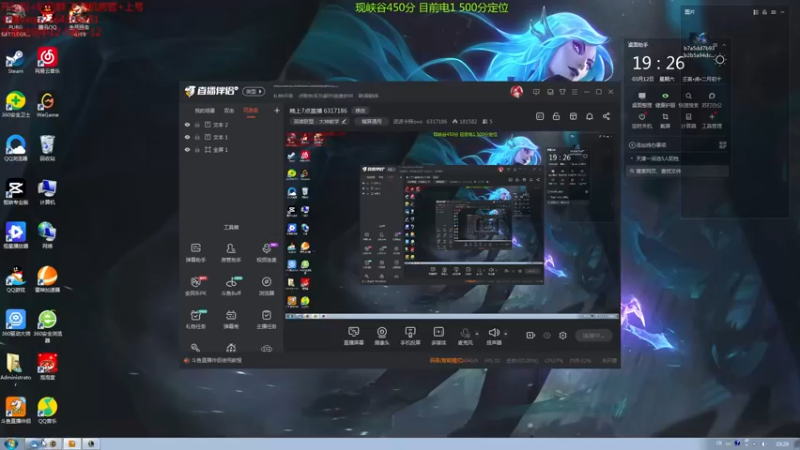The width and height of the screenshot is (800, 450).
Task: Open the notification bell icon
Action: tap(589, 116)
